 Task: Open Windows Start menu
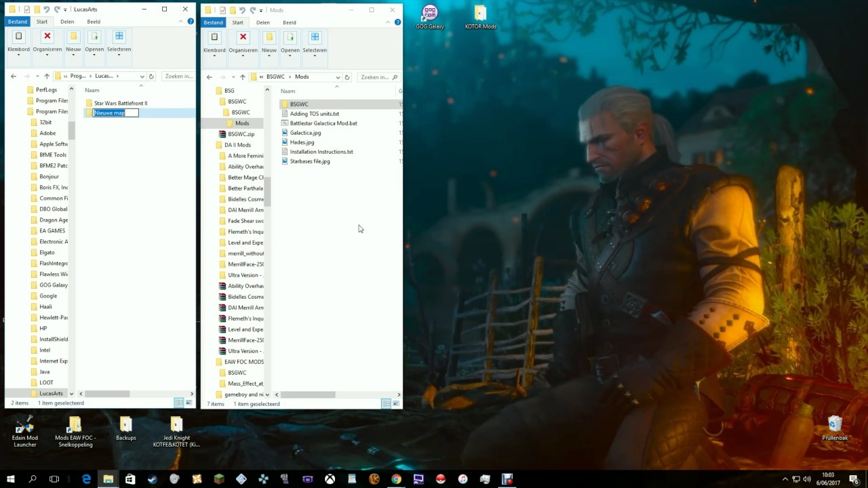click(11, 479)
